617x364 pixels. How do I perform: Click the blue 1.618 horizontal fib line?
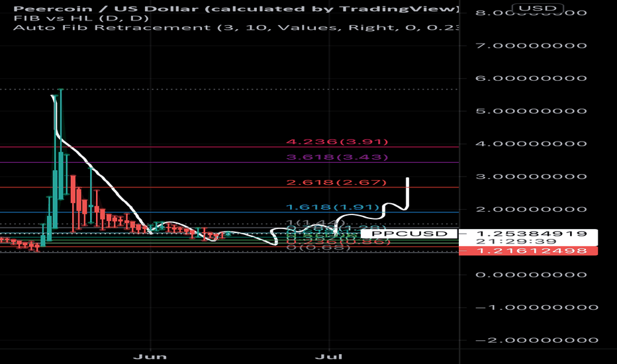point(230,212)
